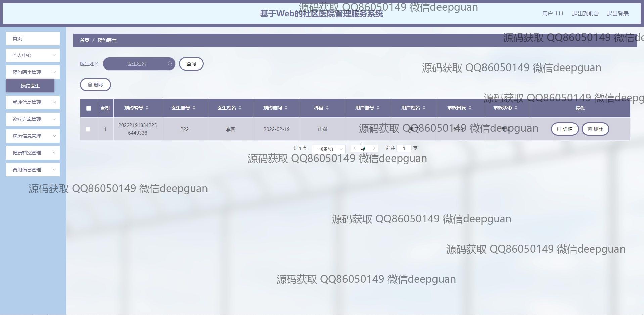Screen dimensions: 644x315
Task: Click the system title 基于Web的社区医院管理服务系统
Action: coord(322,14)
